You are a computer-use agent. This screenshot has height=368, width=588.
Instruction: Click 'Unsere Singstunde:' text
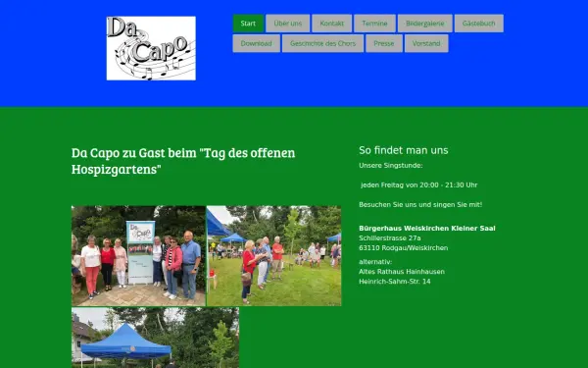391,166
